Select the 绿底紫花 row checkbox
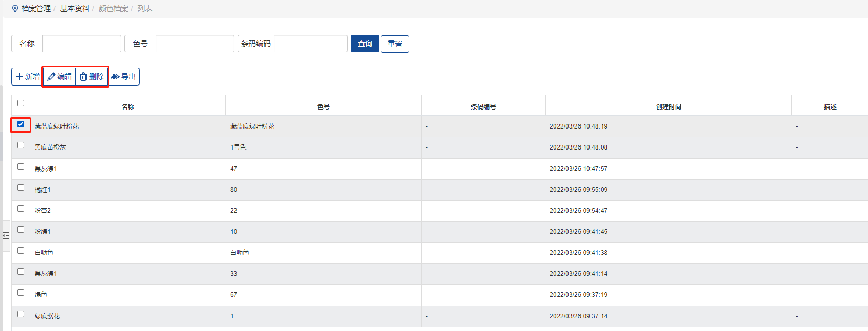This screenshot has width=868, height=331. (21, 314)
